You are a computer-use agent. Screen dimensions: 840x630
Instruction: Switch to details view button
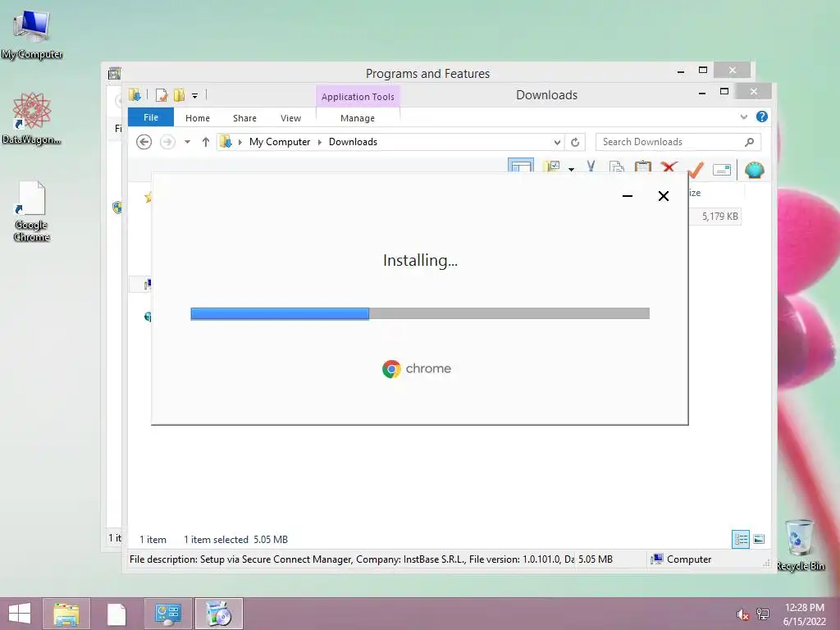coord(741,539)
